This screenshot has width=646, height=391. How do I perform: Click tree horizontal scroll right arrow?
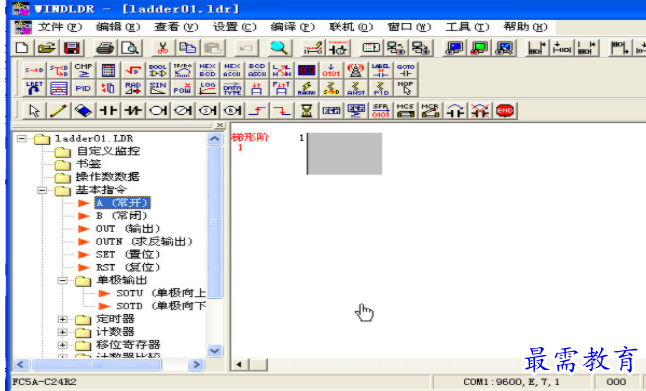coord(197,365)
